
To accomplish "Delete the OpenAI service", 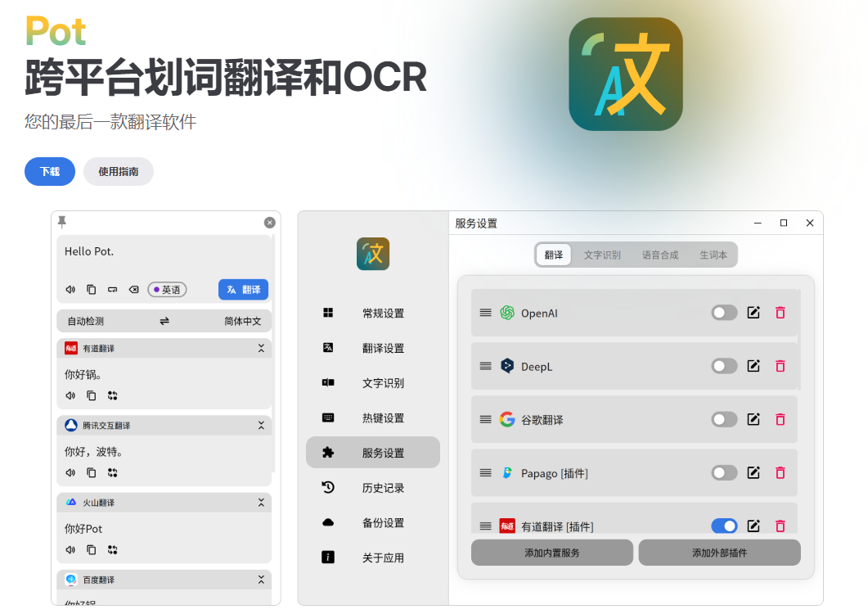I will click(780, 313).
